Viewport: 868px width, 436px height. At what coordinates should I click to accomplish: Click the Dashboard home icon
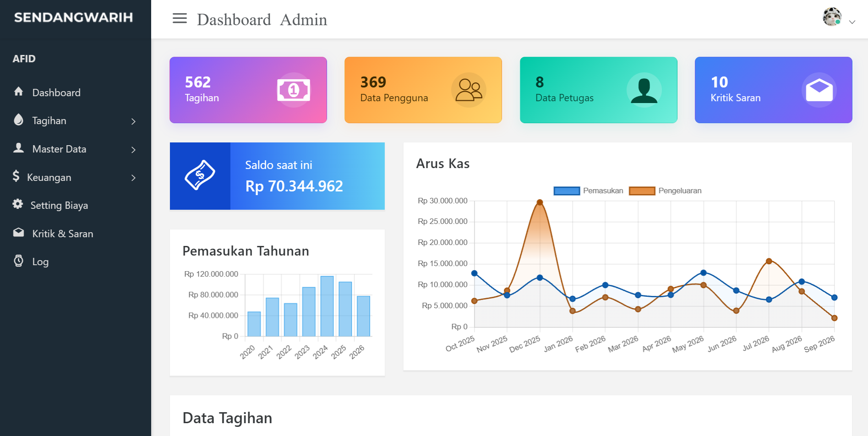(x=18, y=92)
